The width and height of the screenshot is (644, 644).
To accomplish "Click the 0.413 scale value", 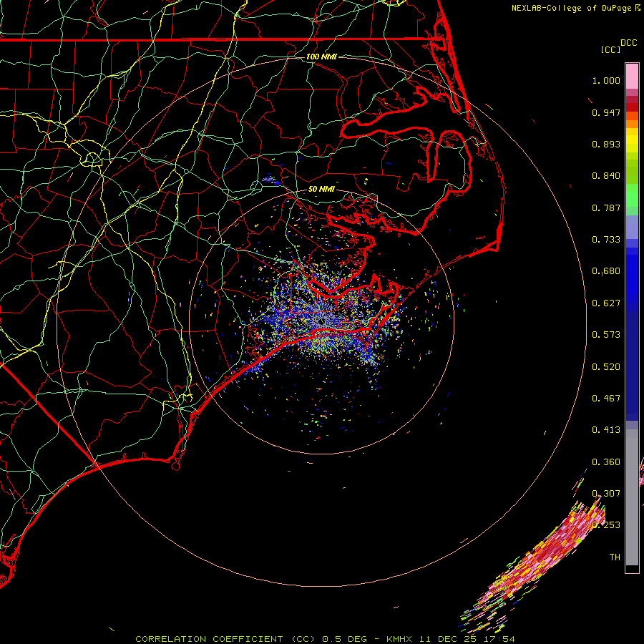I will coord(606,430).
